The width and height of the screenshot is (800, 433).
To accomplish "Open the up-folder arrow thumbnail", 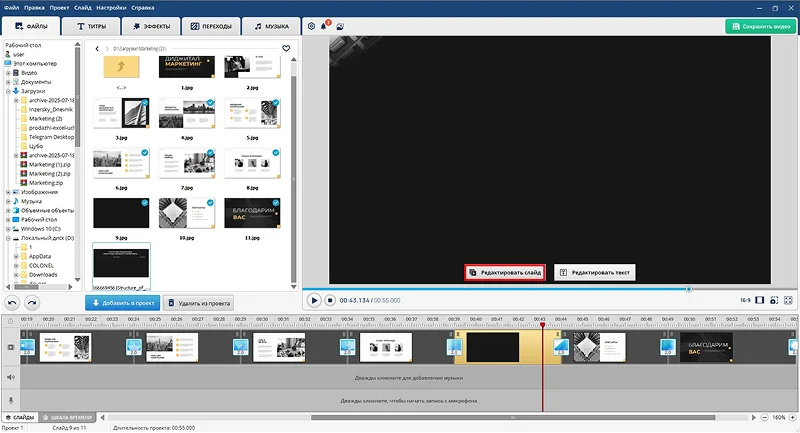I will point(121,67).
